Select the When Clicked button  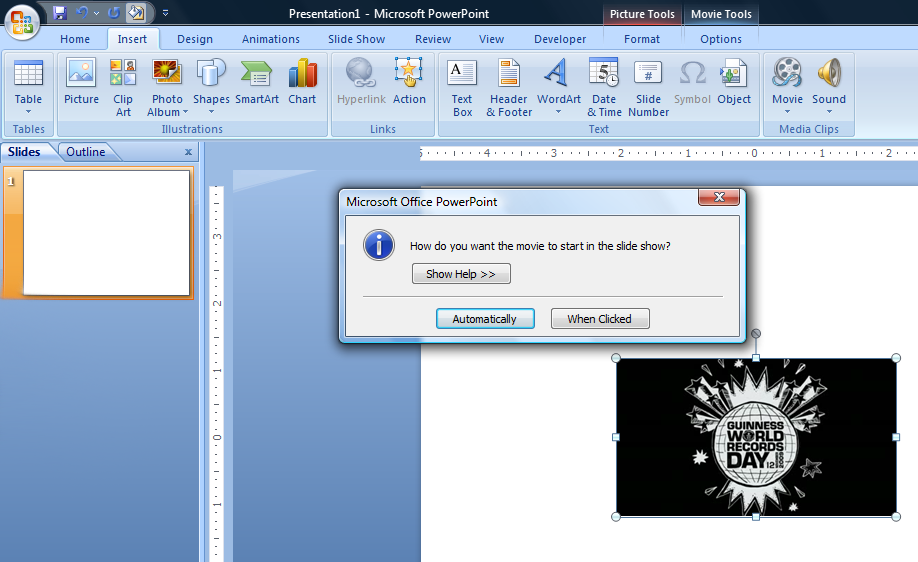[599, 319]
